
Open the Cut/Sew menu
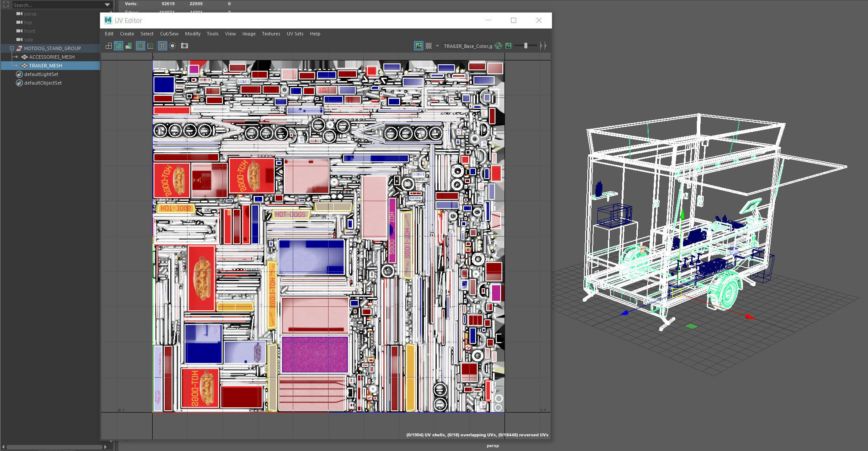pyautogui.click(x=169, y=34)
